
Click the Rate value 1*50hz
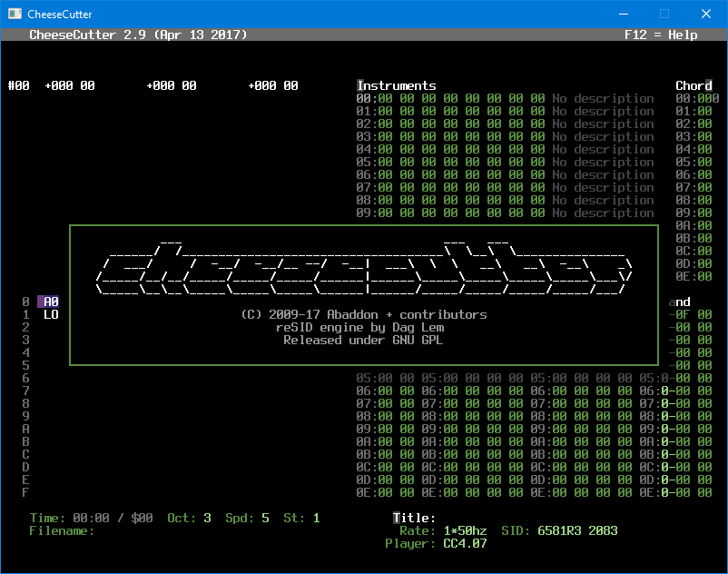pos(466,530)
